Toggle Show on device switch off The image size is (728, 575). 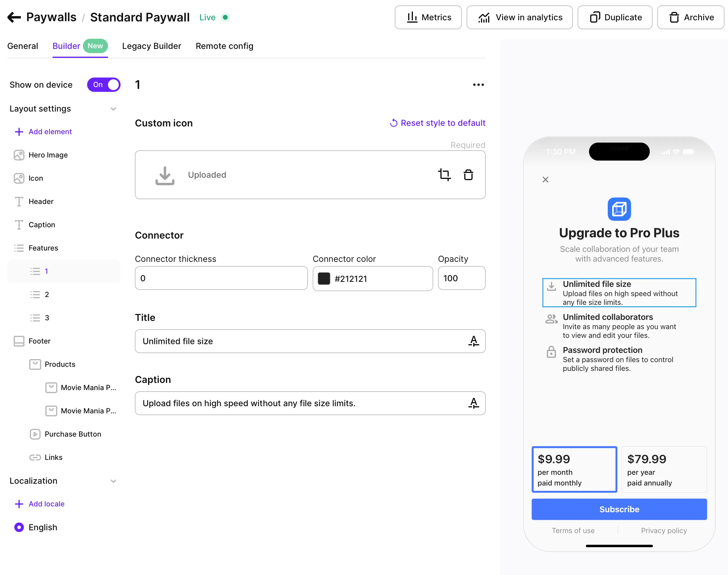104,85
